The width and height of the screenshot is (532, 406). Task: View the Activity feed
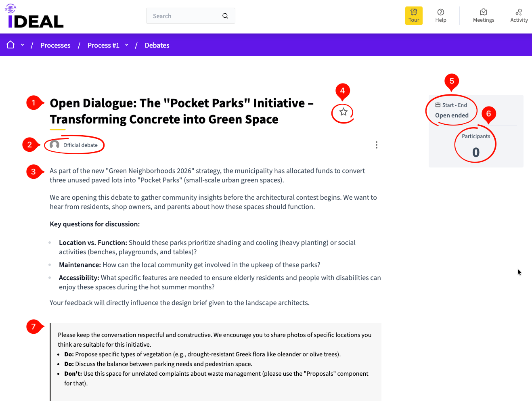[x=519, y=16]
